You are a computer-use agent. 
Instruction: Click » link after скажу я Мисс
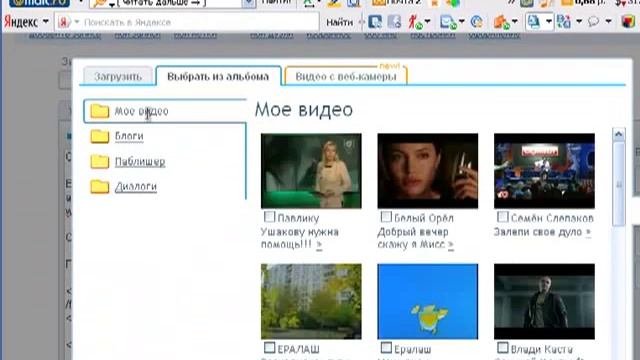pyautogui.click(x=451, y=245)
